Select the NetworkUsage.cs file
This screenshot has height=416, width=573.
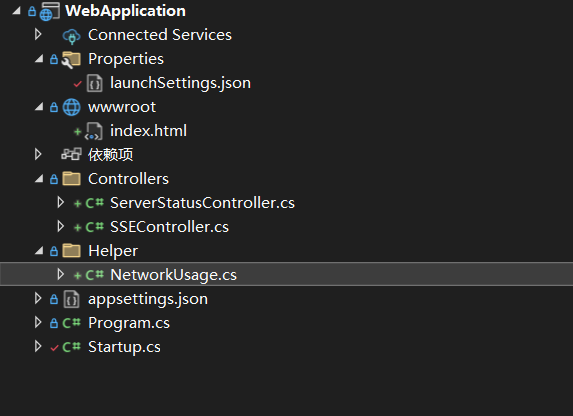coord(174,275)
